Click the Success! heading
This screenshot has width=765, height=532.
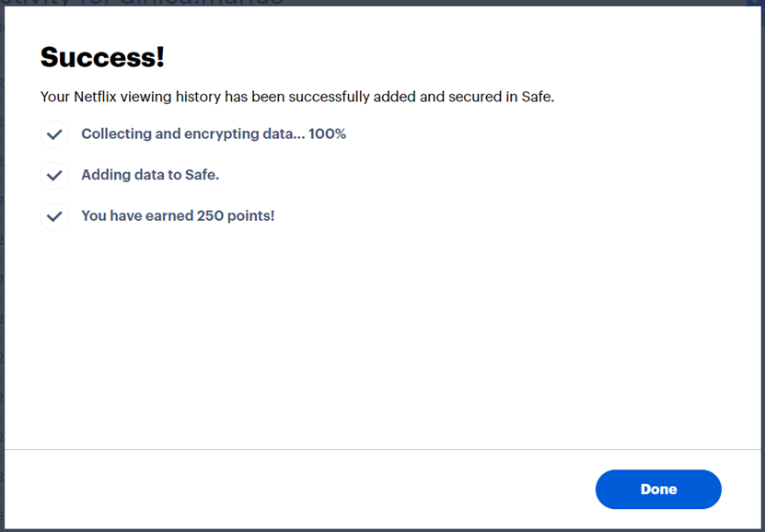tap(102, 58)
